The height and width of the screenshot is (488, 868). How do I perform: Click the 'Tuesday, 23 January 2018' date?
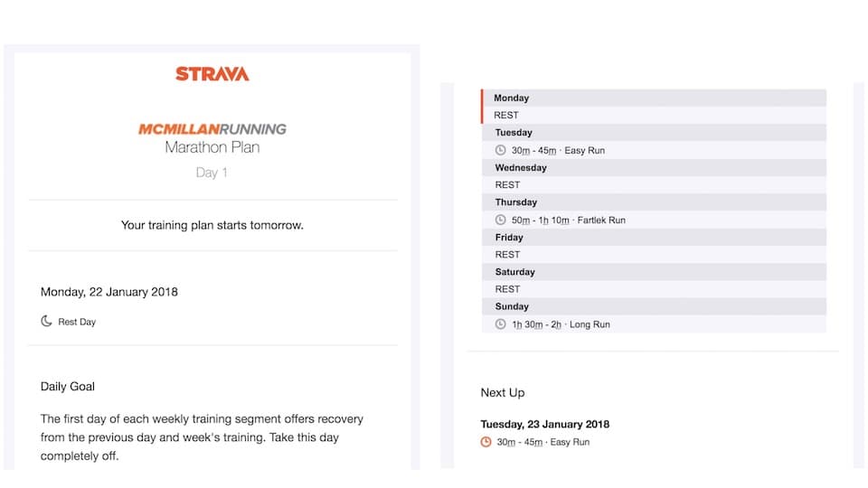pos(544,424)
